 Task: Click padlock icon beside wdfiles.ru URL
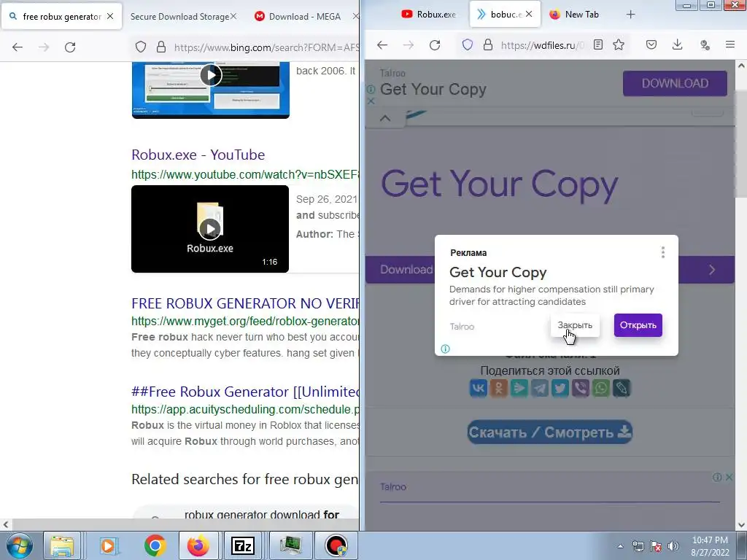[x=488, y=45]
